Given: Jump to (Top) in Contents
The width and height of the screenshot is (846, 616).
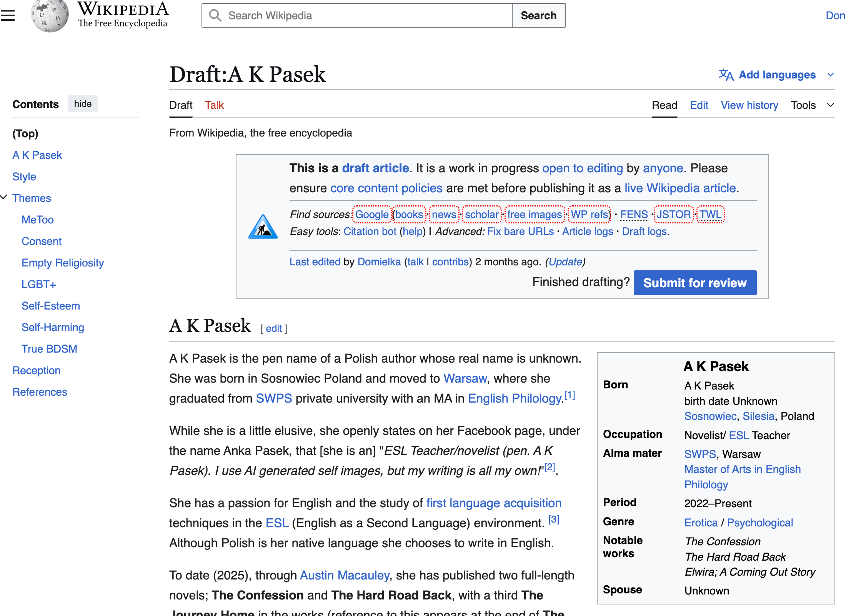Looking at the screenshot, I should pos(25,133).
